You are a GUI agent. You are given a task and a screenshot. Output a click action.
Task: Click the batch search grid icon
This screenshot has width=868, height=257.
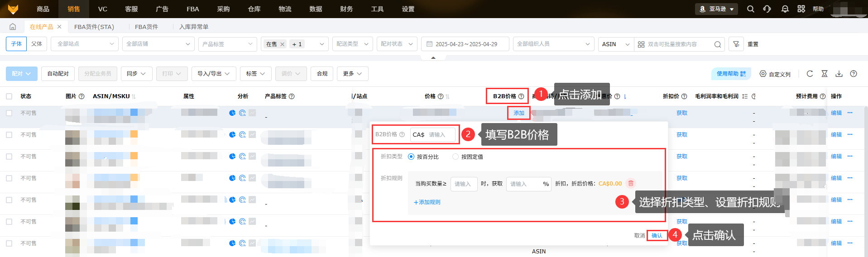coord(641,44)
